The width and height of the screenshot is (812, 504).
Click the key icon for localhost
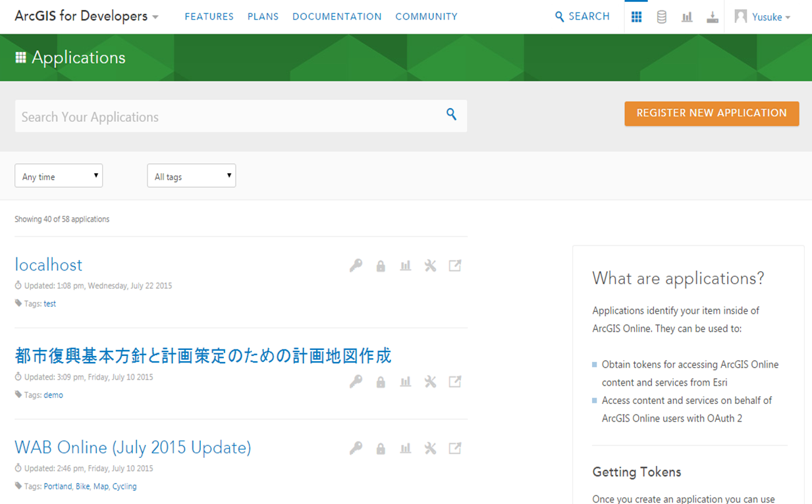point(356,266)
